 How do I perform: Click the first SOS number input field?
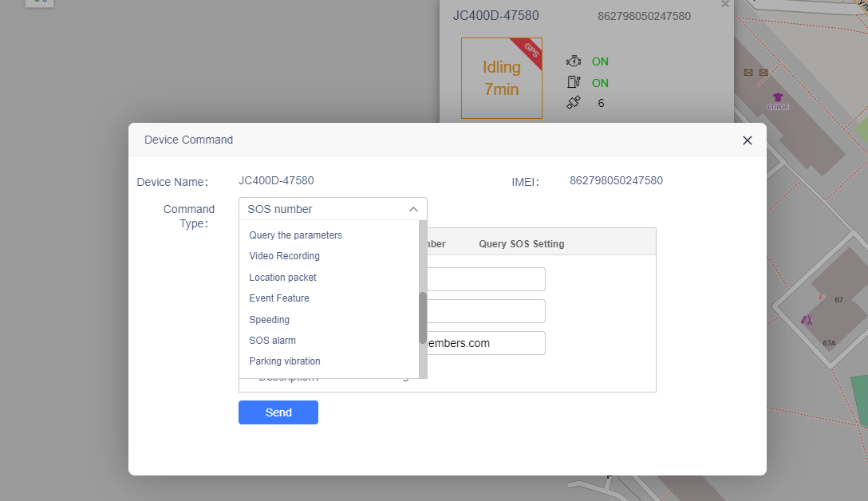[x=486, y=279]
